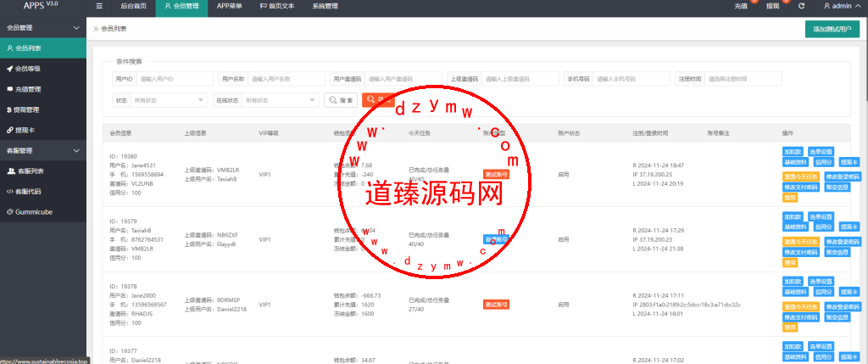Click 基础资料 for user Jane4531
868x364 pixels.
[795, 162]
